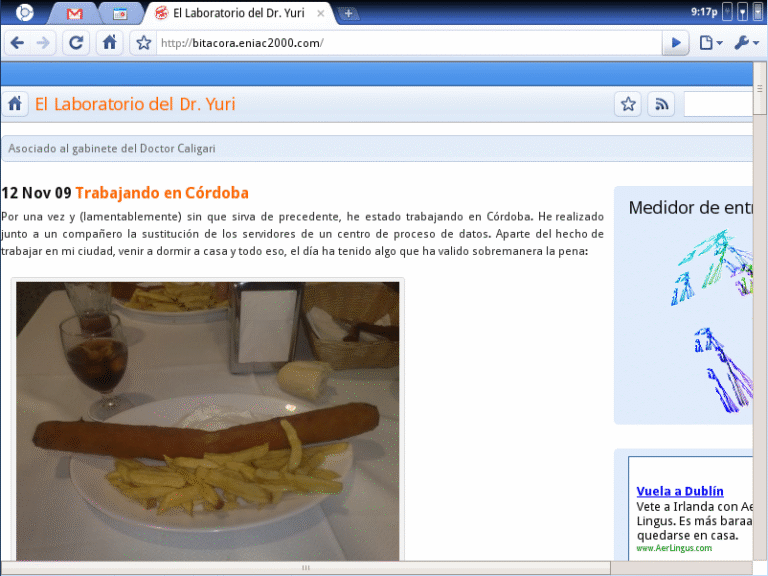Open a new tab with plus button
768x576 pixels.
348,13
